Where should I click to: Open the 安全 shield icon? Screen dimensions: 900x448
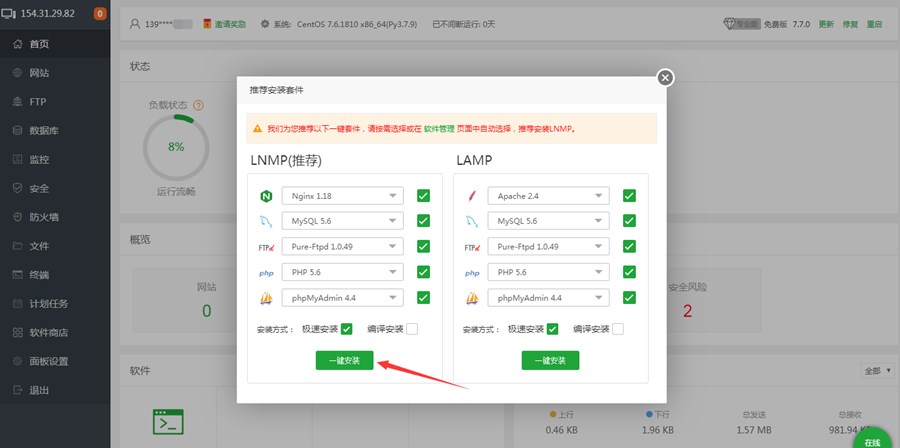(x=17, y=188)
